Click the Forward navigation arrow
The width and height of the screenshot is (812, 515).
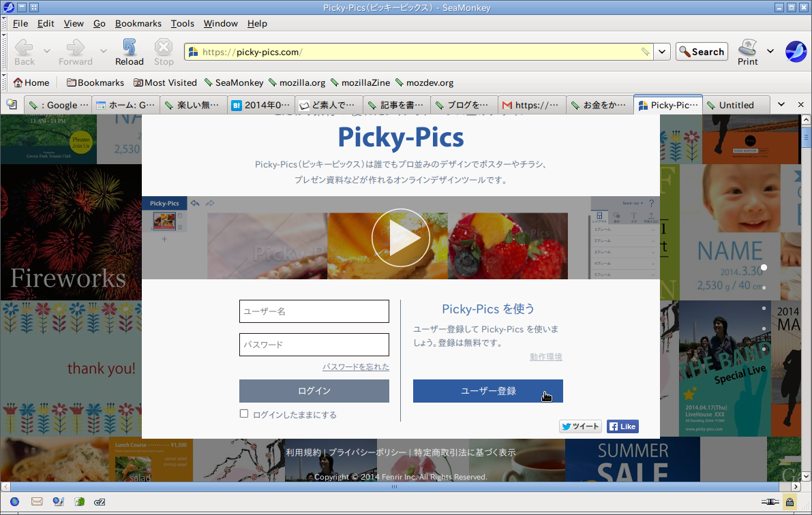coord(76,52)
